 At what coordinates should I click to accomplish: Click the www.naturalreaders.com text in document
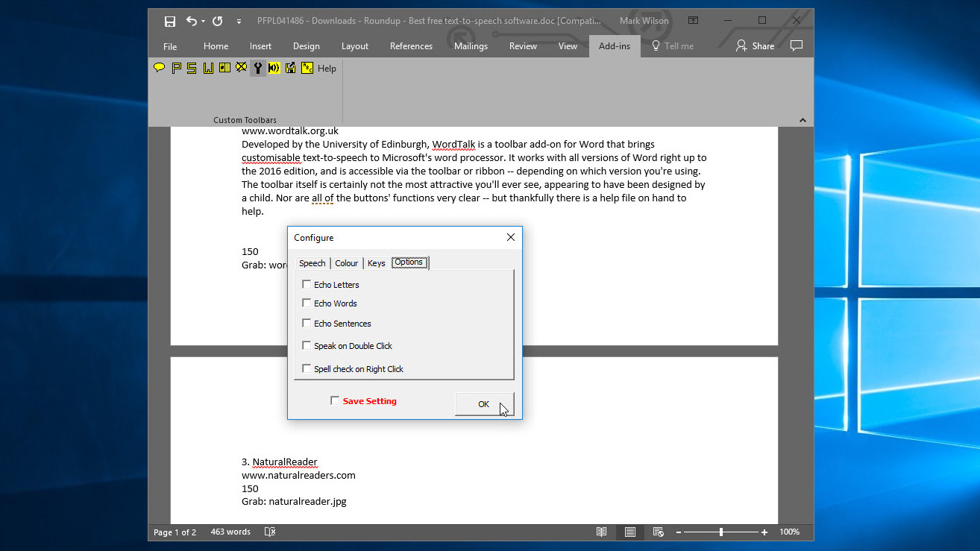point(298,475)
